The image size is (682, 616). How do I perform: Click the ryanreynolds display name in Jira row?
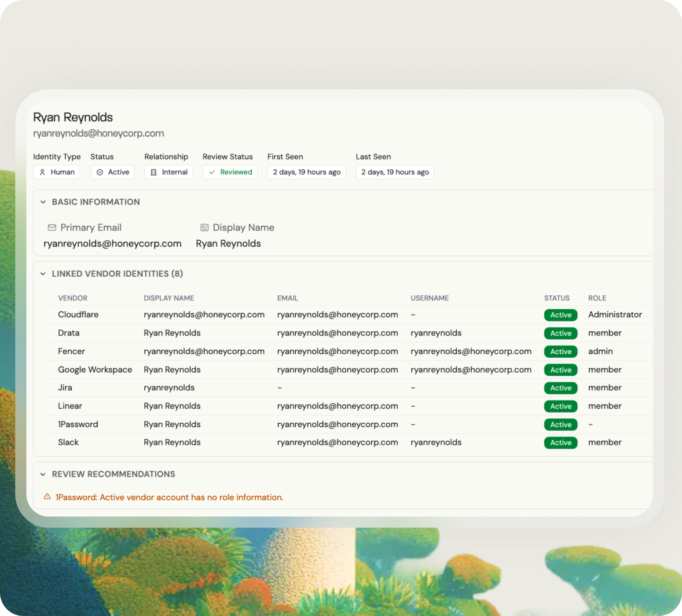tap(169, 388)
